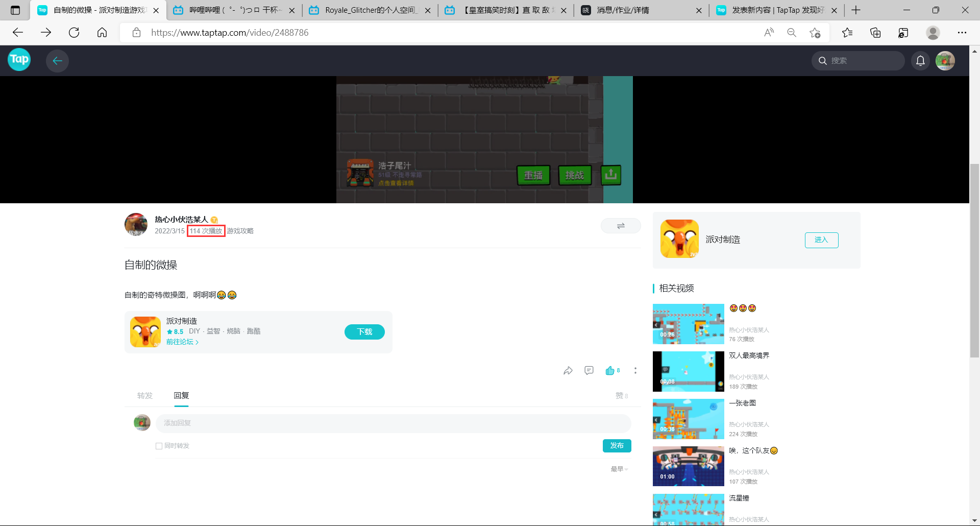Viewport: 980px width, 526px height.
Task: Click the comment icon under post
Action: (589, 371)
